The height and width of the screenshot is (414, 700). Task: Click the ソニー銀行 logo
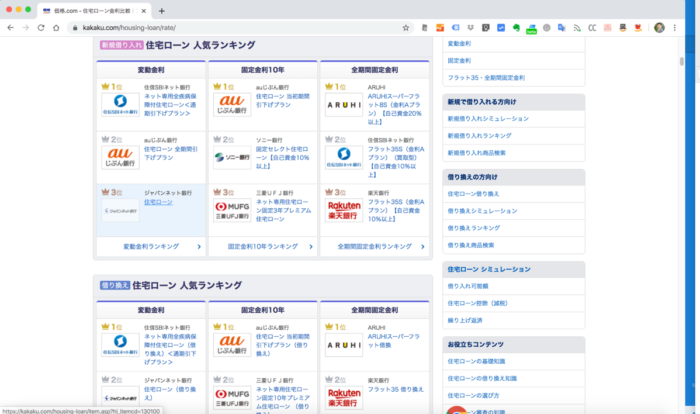tap(232, 157)
